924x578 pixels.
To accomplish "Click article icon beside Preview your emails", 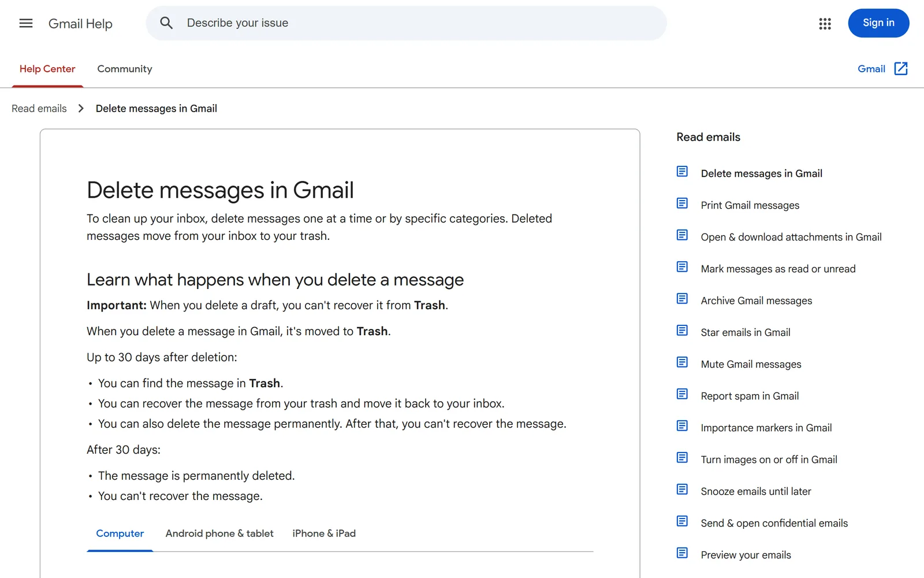I will tap(682, 553).
